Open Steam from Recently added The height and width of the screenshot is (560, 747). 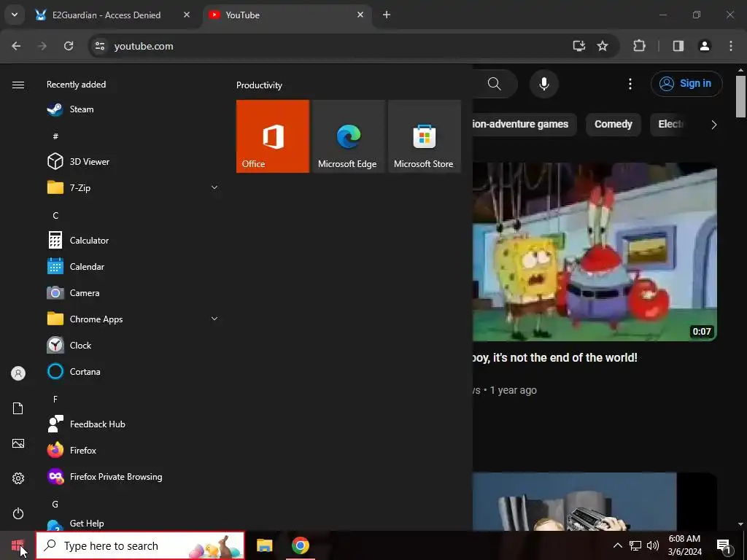click(132, 109)
